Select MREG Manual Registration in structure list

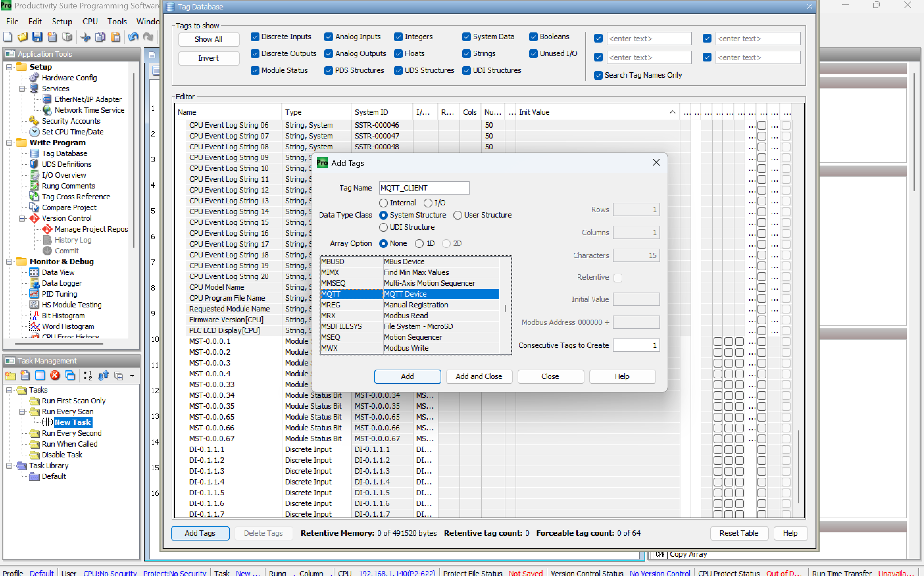[409, 305]
